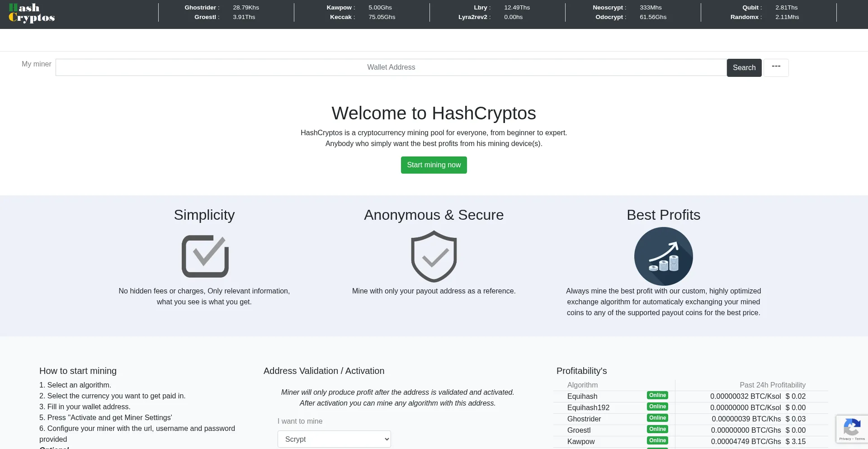Click step '3. Fill in your wallet address.'
868x449 pixels.
(x=85, y=407)
